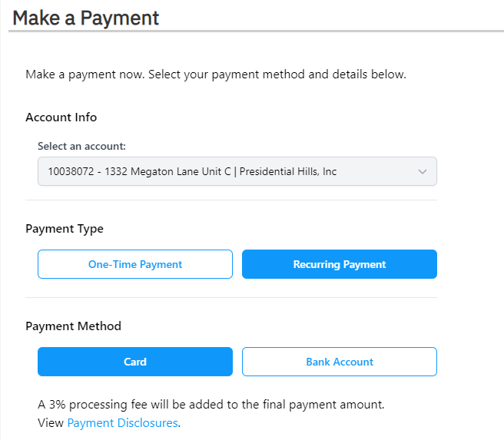The height and width of the screenshot is (440, 504).
Task: Select Card as the payment method
Action: [135, 362]
